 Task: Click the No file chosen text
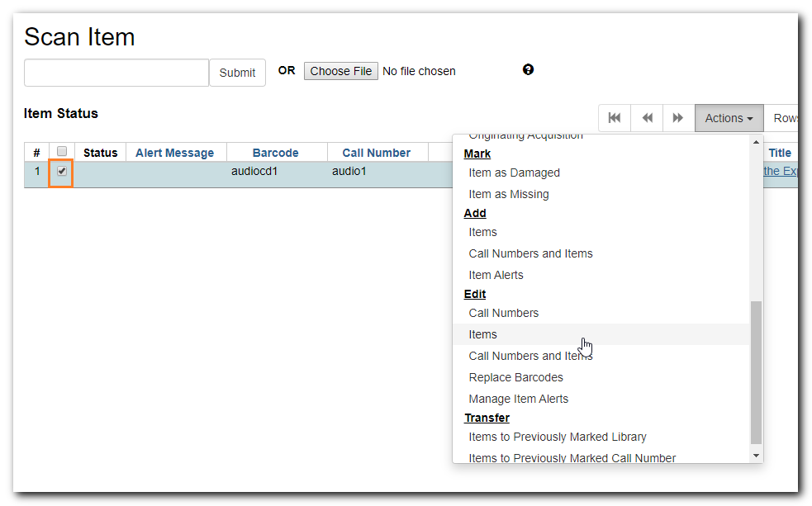(x=419, y=71)
